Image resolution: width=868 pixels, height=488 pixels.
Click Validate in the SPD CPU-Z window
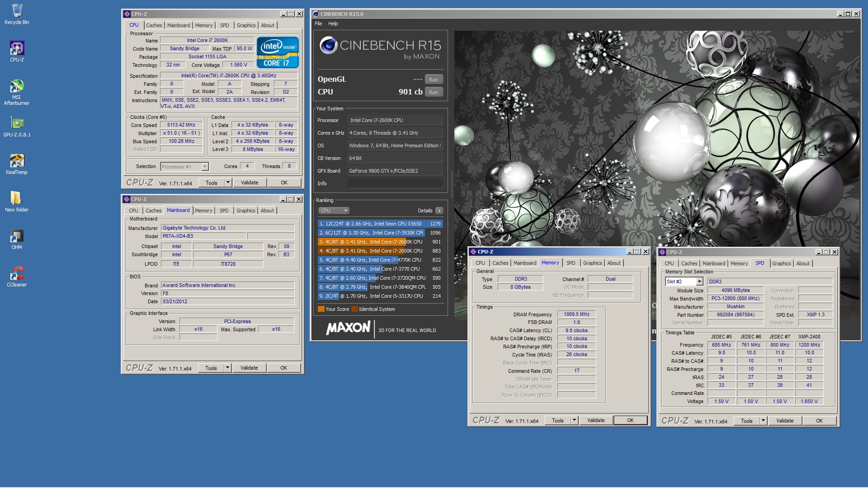(785, 421)
